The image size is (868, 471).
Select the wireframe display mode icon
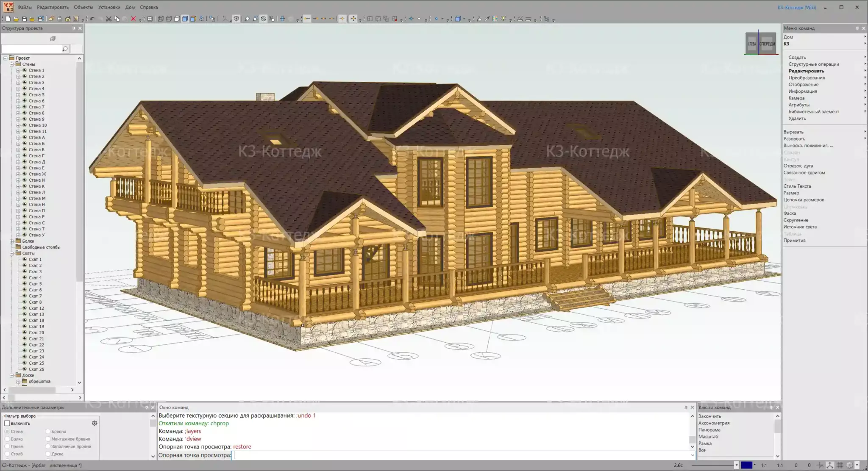tap(161, 19)
